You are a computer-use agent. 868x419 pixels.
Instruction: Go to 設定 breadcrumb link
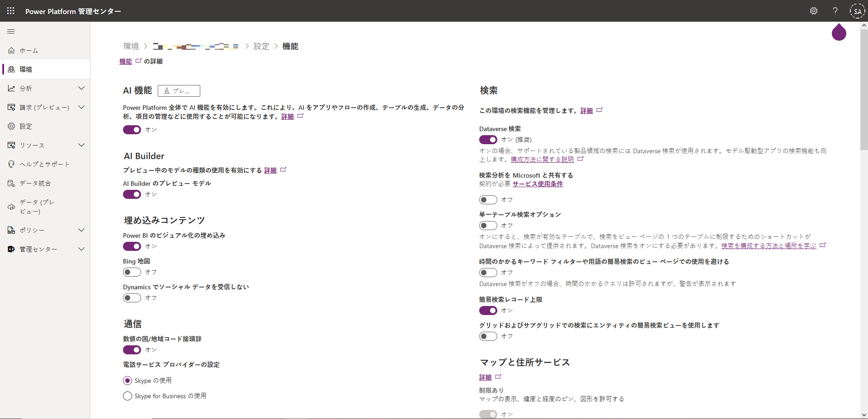click(261, 46)
